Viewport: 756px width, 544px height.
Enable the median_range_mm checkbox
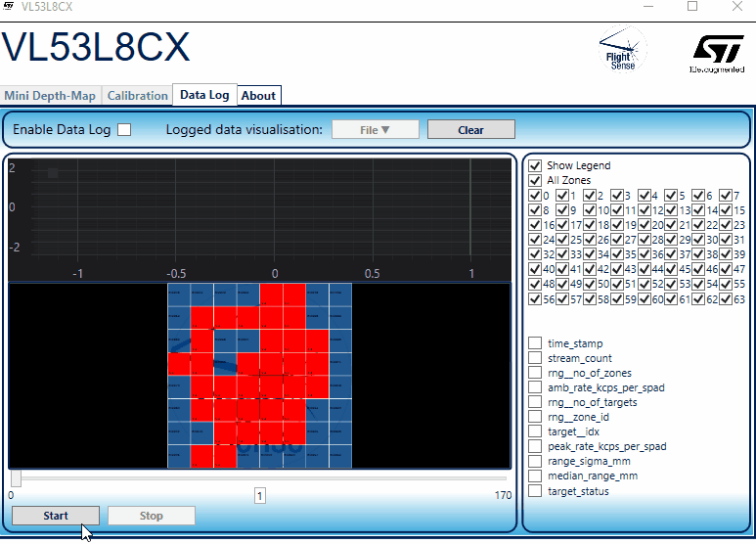535,476
